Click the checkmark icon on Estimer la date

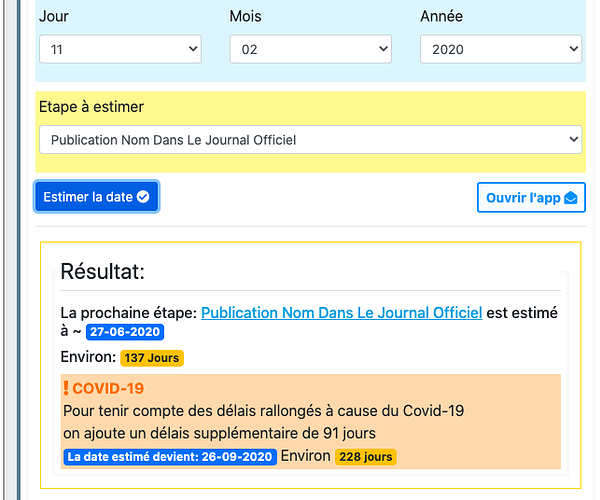(143, 197)
